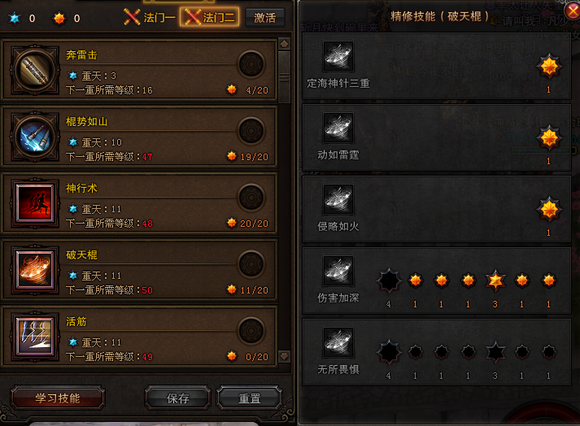Click the scroll up arrow of skill list
This screenshot has height=426, width=580.
[x=284, y=44]
